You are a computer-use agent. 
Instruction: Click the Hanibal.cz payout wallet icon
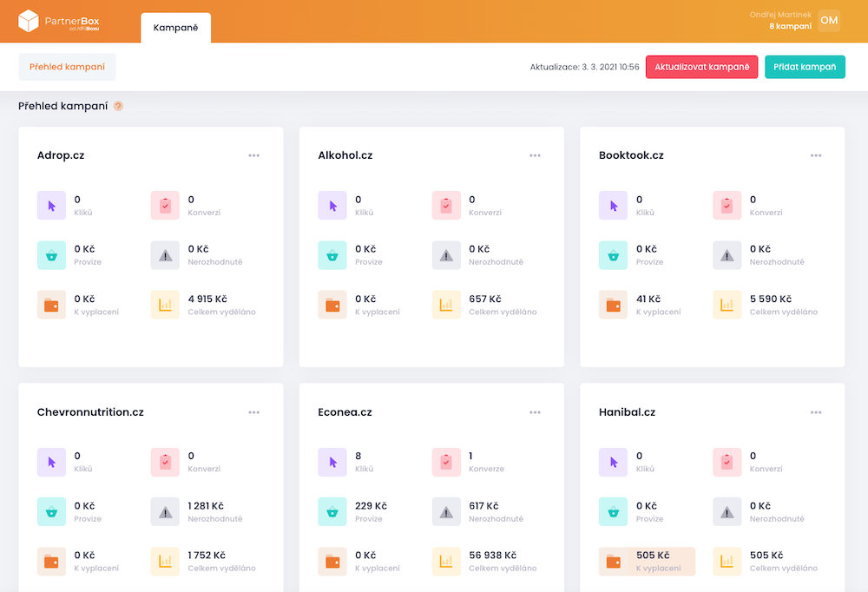pos(613,562)
